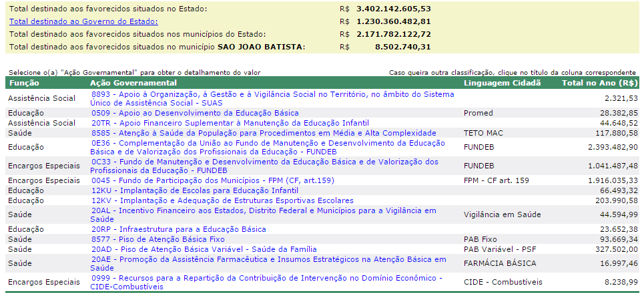The height and width of the screenshot is (298, 644).
Task: Sort by the Ação Governamental column header
Action: (x=133, y=83)
